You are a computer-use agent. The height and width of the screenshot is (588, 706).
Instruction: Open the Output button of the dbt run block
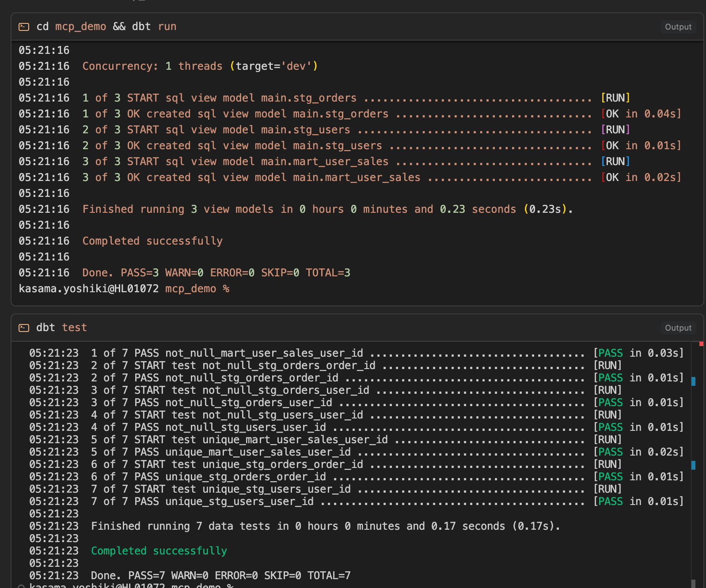pyautogui.click(x=678, y=27)
